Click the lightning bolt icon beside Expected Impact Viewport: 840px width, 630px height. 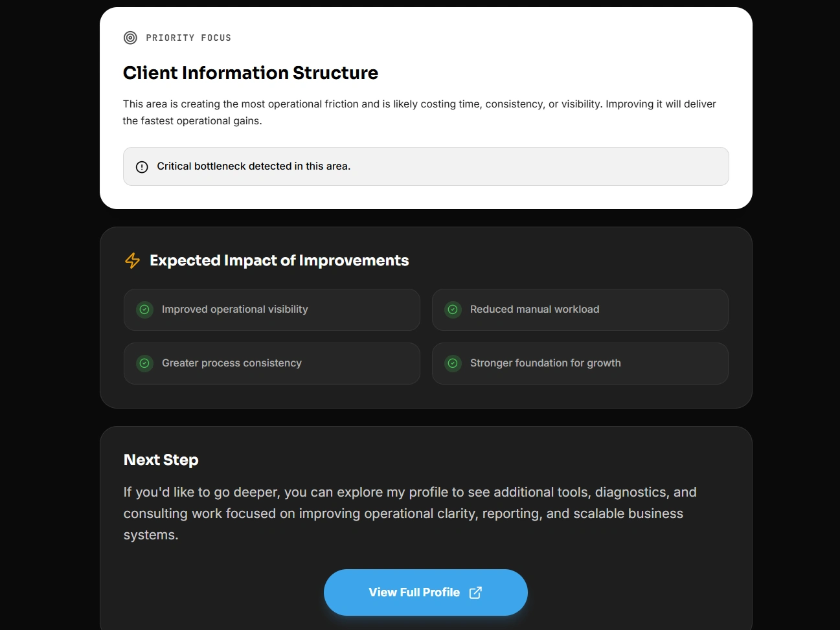(x=132, y=260)
